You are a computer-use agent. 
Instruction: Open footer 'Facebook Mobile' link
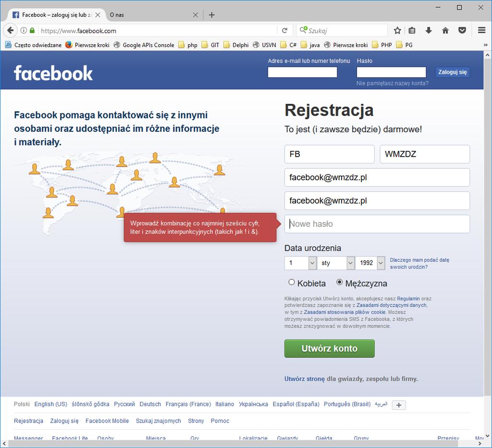(107, 421)
